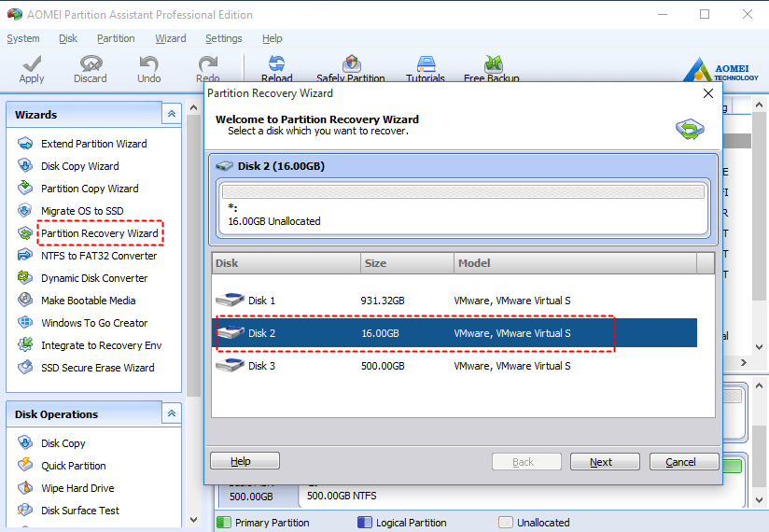Viewport: 769px width, 532px height.
Task: Open the System menu
Action: click(x=23, y=38)
